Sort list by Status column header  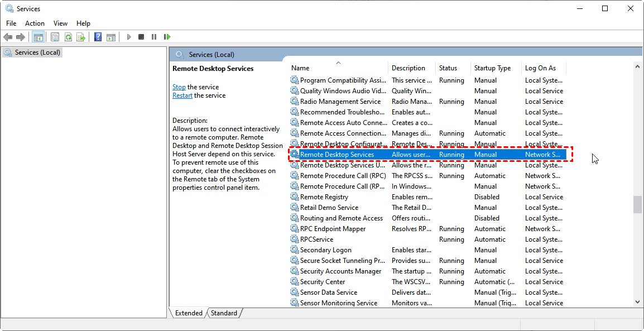click(x=448, y=68)
